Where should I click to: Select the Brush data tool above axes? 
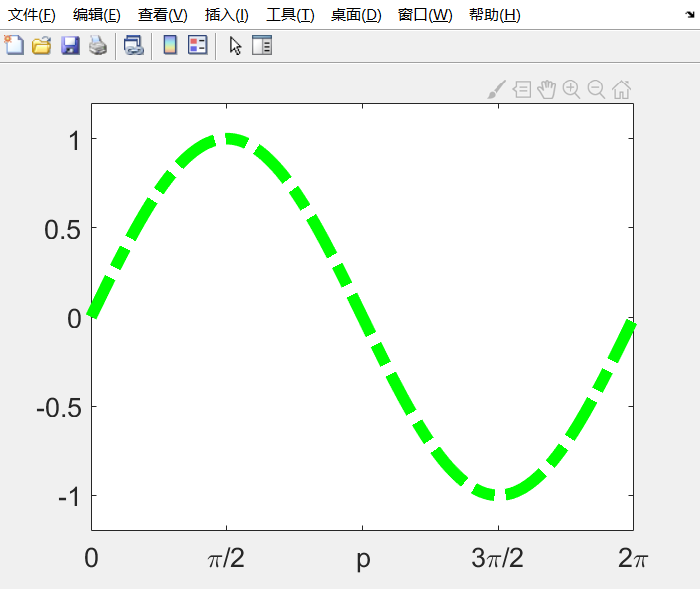click(496, 90)
